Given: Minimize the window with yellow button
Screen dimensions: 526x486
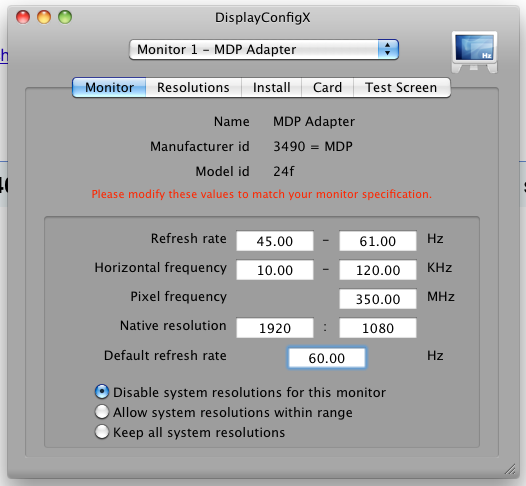Looking at the screenshot, I should tap(44, 17).
